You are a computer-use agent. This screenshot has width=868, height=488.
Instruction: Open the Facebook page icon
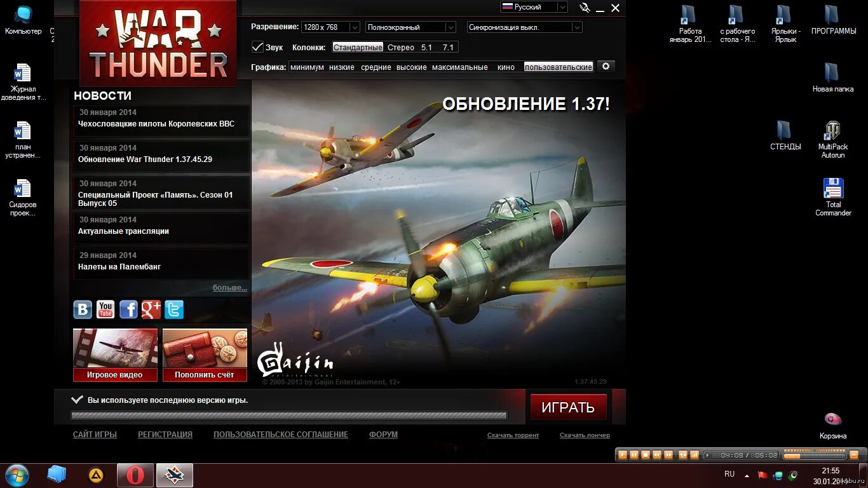tap(128, 309)
